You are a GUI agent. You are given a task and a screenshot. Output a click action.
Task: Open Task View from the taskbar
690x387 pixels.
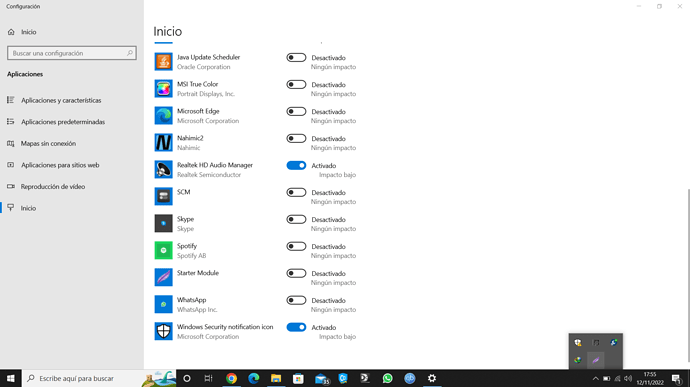pos(209,378)
